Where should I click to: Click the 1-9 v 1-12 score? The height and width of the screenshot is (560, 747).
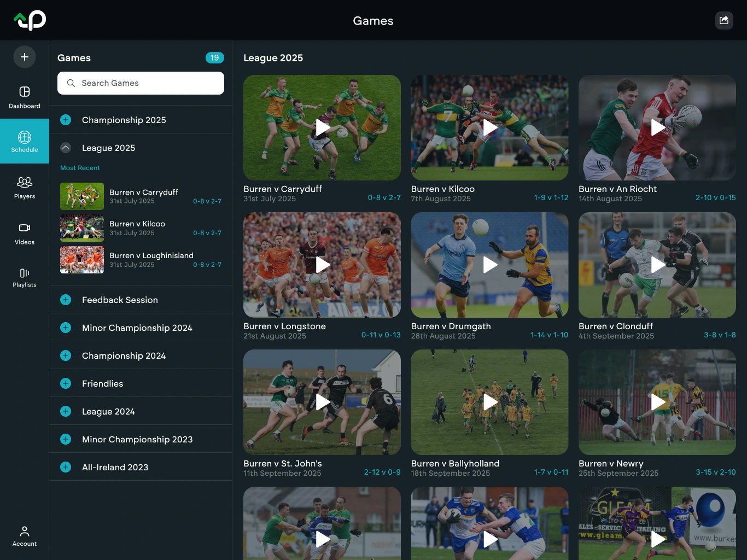click(551, 197)
